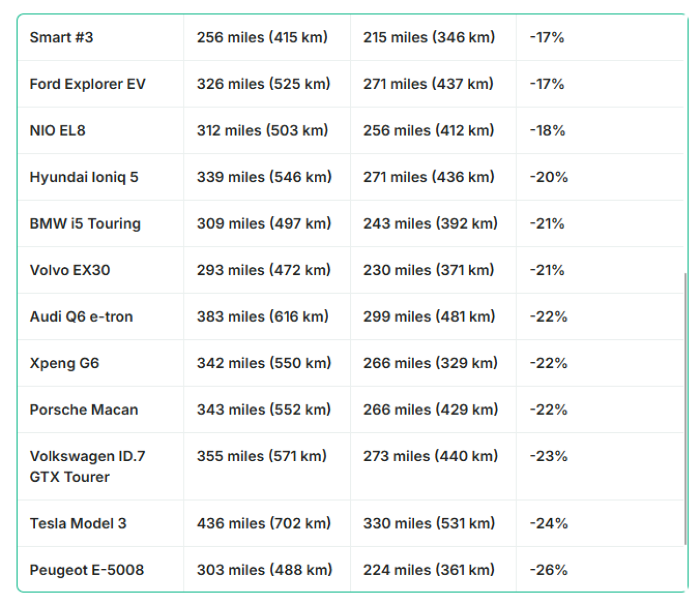Click the Tesla Model 3 name
The image size is (700, 605).
[x=78, y=523]
